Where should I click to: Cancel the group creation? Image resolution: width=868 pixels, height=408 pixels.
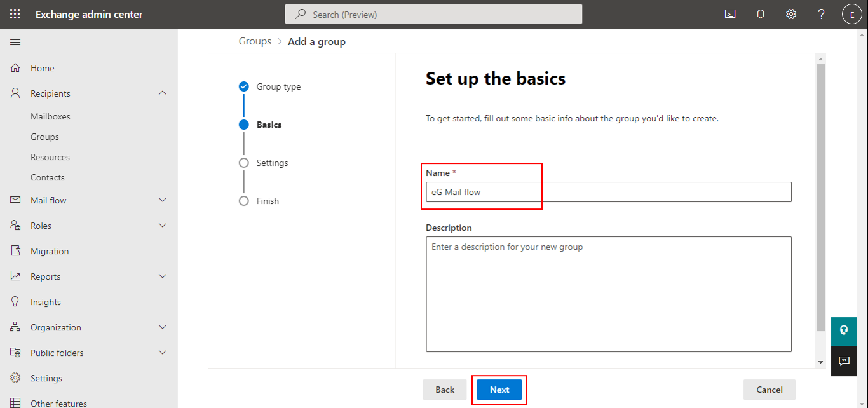click(x=770, y=390)
